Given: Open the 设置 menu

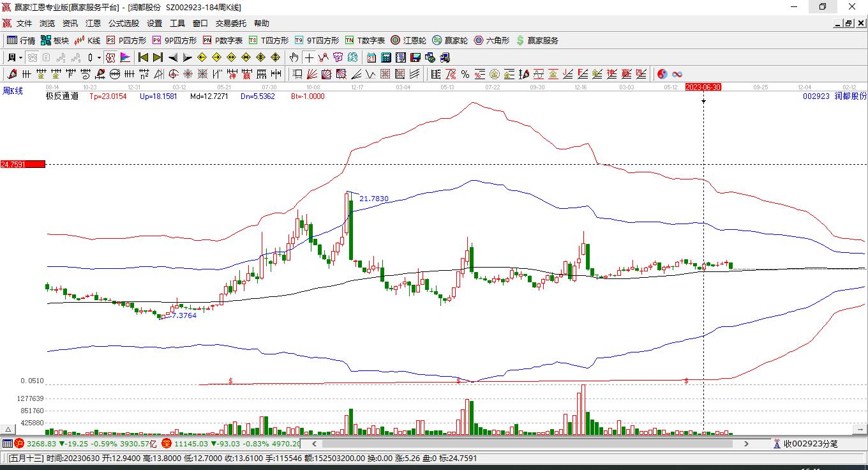Looking at the screenshot, I should tap(154, 24).
